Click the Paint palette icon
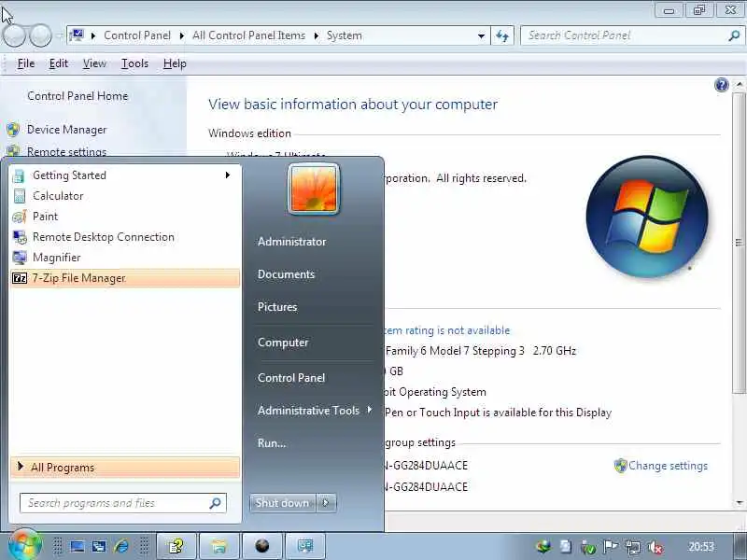This screenshot has height=560, width=747. [20, 217]
